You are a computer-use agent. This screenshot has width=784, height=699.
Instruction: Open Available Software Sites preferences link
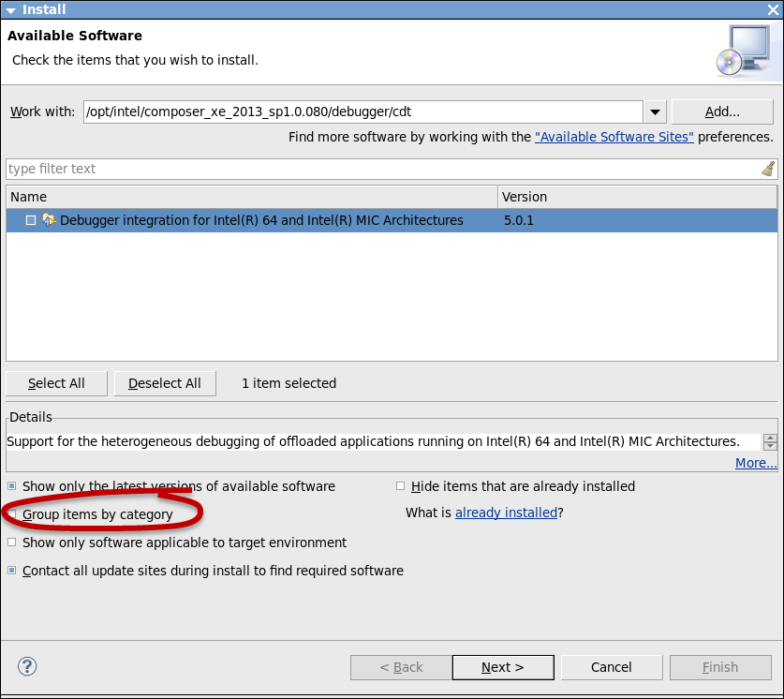614,137
